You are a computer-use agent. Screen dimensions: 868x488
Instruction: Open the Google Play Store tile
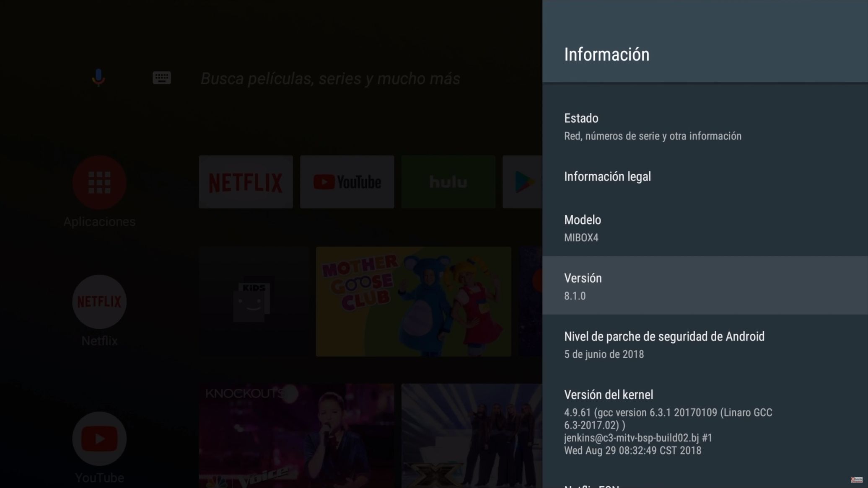(522, 182)
